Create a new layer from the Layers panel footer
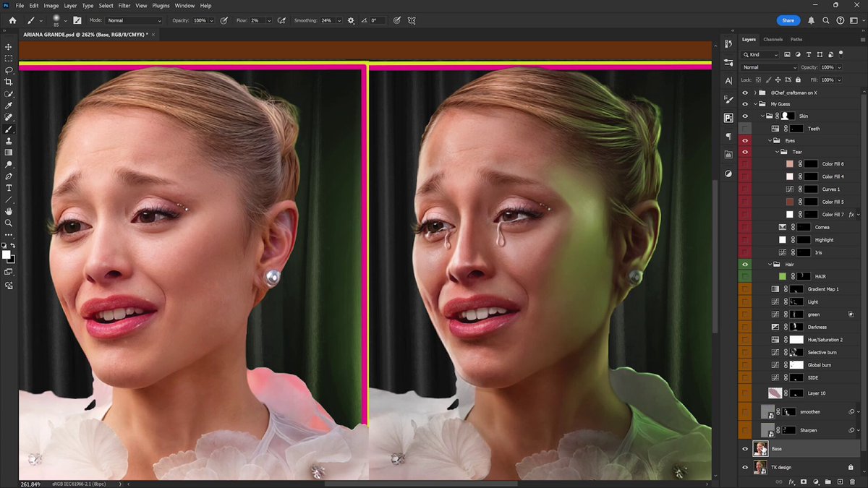This screenshot has height=488, width=868. point(840,481)
